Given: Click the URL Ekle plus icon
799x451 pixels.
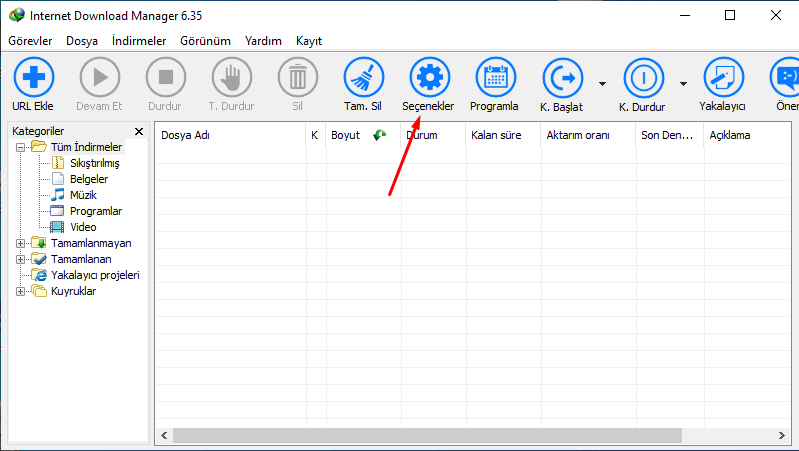Looking at the screenshot, I should (x=34, y=77).
